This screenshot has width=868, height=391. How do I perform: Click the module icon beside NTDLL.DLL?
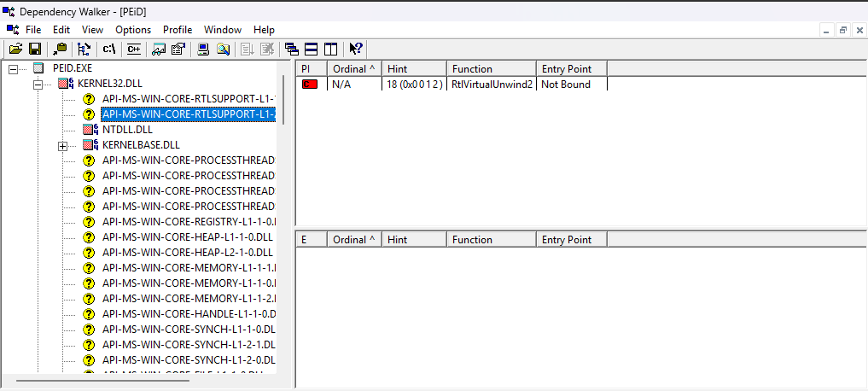90,130
